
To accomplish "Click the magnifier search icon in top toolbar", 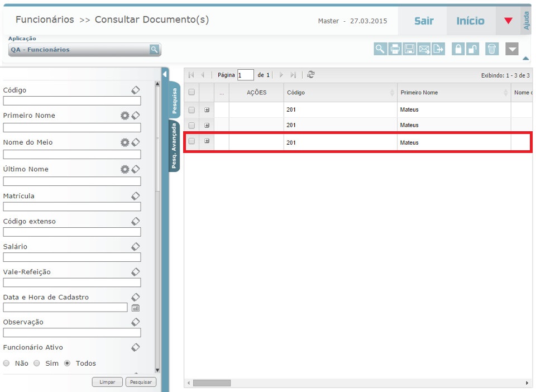I will click(x=380, y=49).
